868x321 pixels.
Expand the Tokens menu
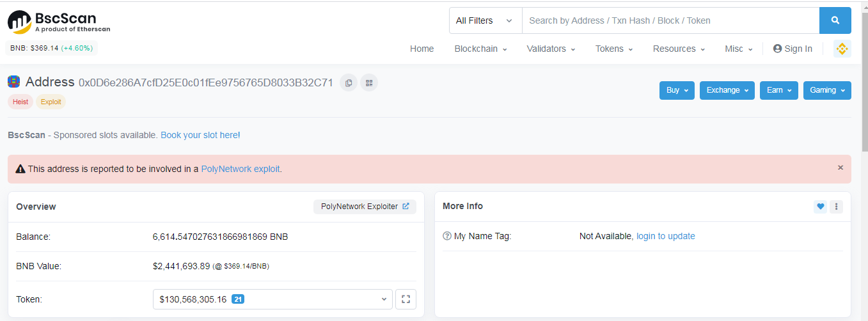click(614, 49)
